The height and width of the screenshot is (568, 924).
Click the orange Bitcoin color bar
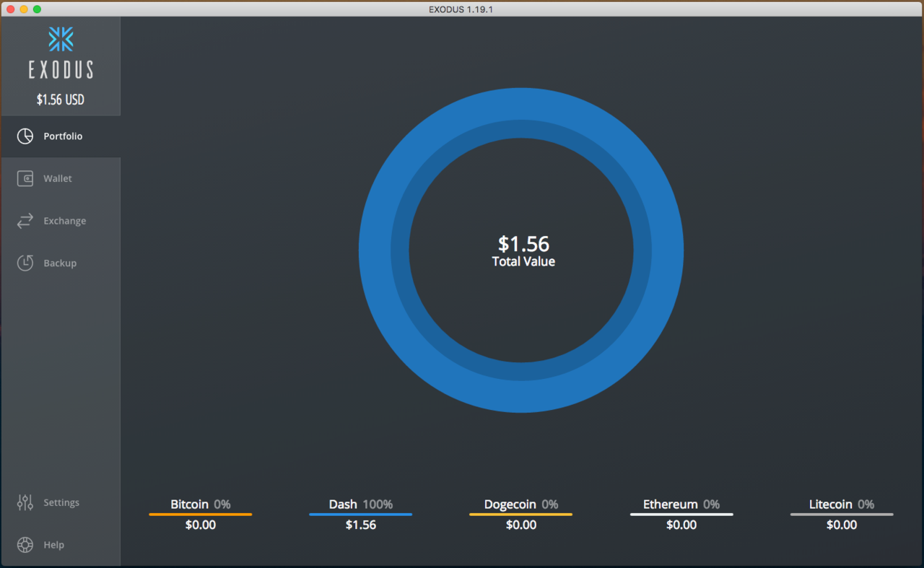(x=201, y=515)
